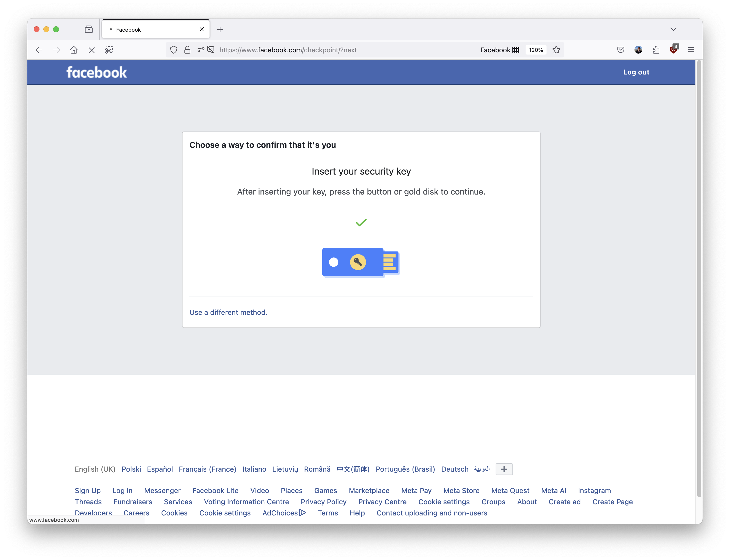Open the Firefox application menu hamburger icon

(691, 50)
